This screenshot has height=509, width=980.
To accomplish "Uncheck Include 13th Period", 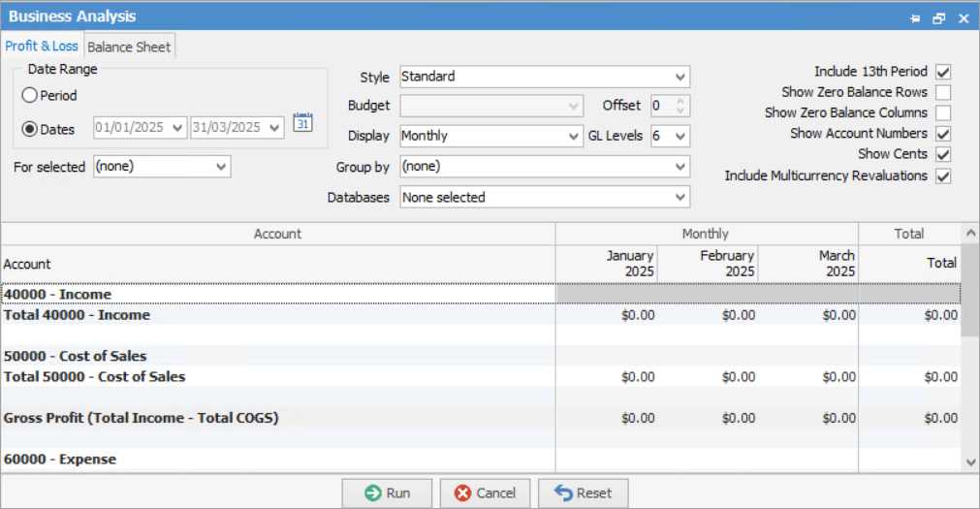I will tap(942, 72).
